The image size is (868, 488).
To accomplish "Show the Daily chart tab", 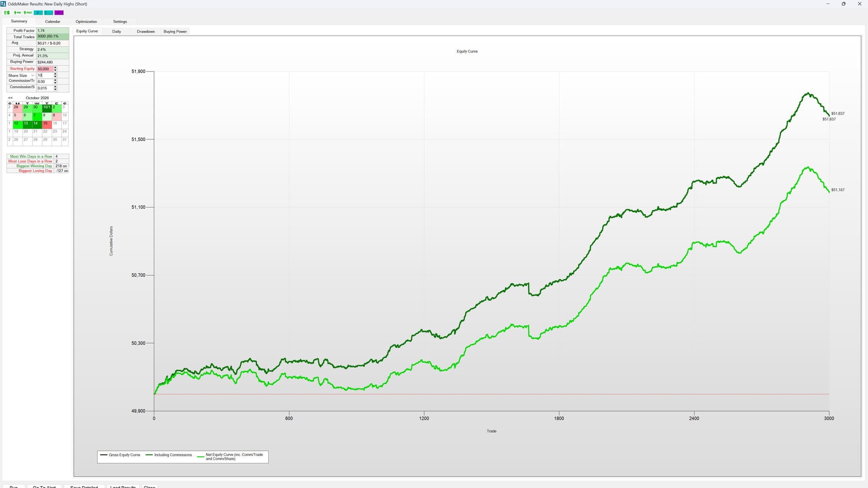I will [117, 32].
